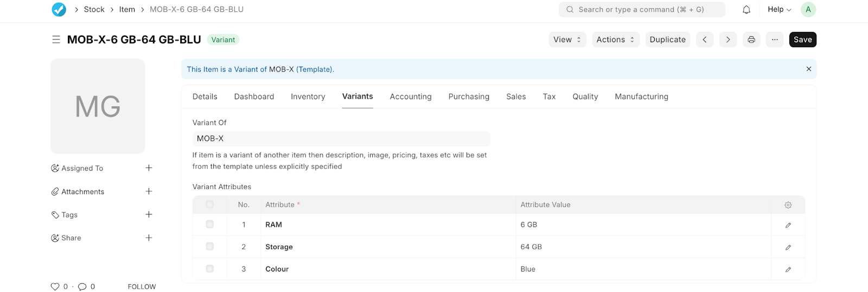Open the three-dots more options menu
Image resolution: width=868 pixels, height=292 pixels.
coord(775,40)
